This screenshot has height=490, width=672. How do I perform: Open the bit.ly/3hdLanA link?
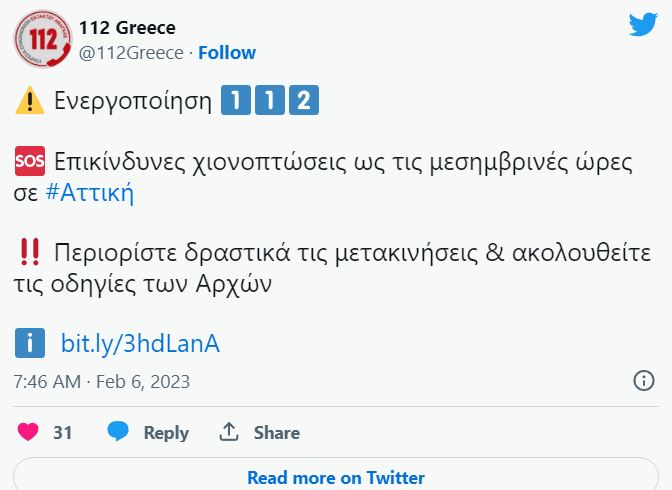pyautogui.click(x=140, y=344)
